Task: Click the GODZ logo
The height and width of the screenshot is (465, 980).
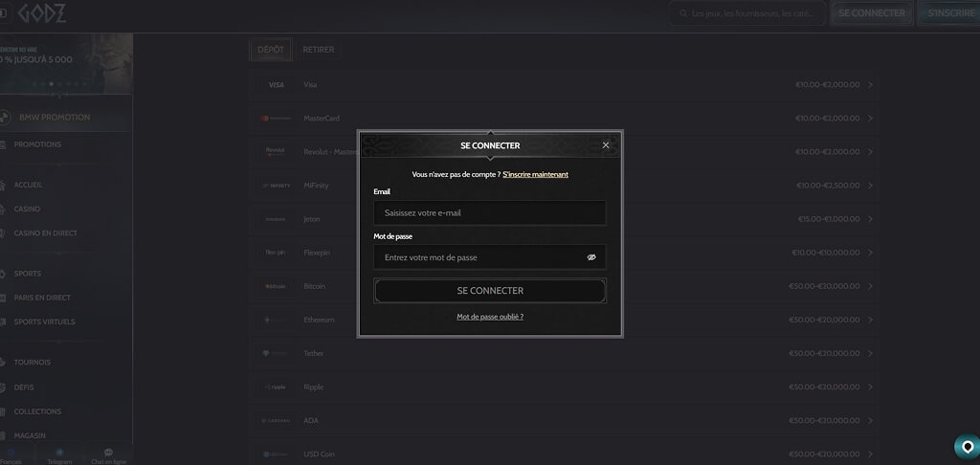Action: click(x=41, y=13)
